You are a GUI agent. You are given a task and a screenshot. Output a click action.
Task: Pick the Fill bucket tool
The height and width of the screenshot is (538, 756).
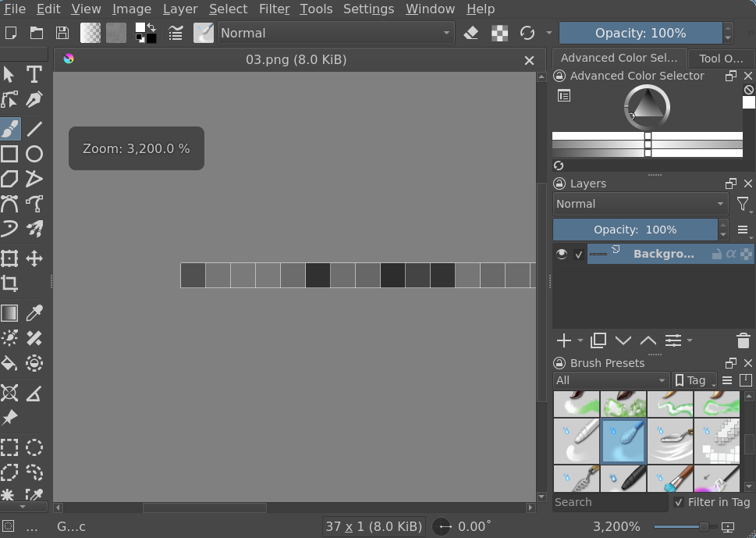tap(9, 363)
